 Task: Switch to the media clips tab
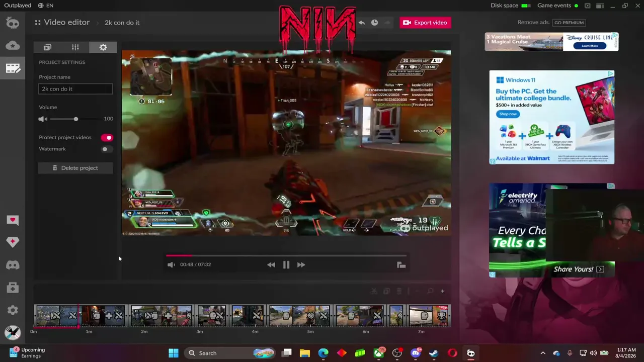(47, 47)
